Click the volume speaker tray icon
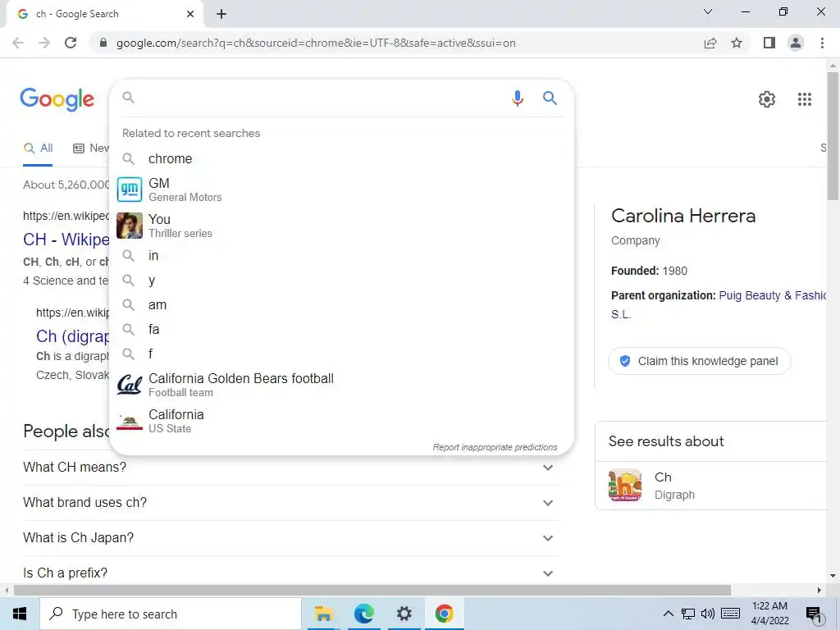Screen dimensions: 840x630 (708, 614)
